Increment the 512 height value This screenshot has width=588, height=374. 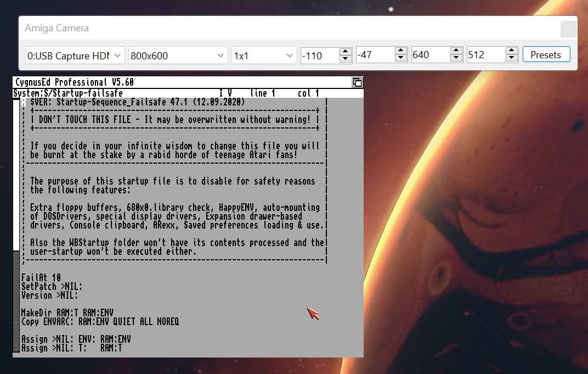511,51
